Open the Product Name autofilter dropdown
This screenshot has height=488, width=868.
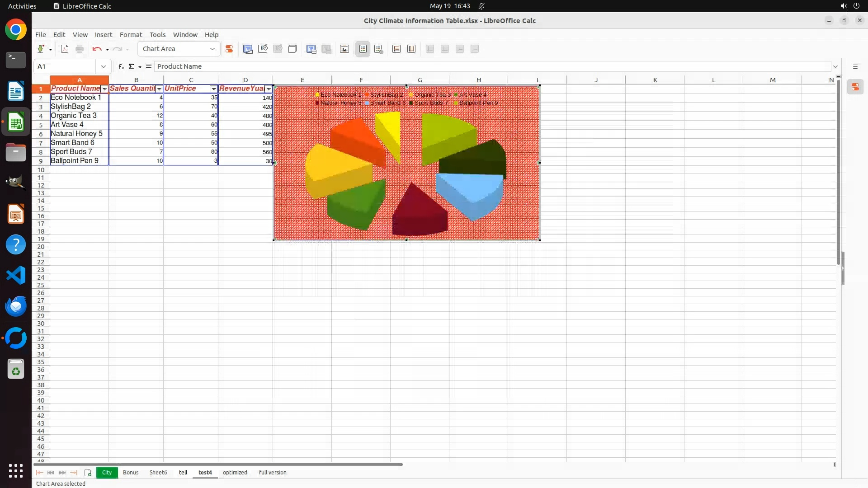[104, 89]
